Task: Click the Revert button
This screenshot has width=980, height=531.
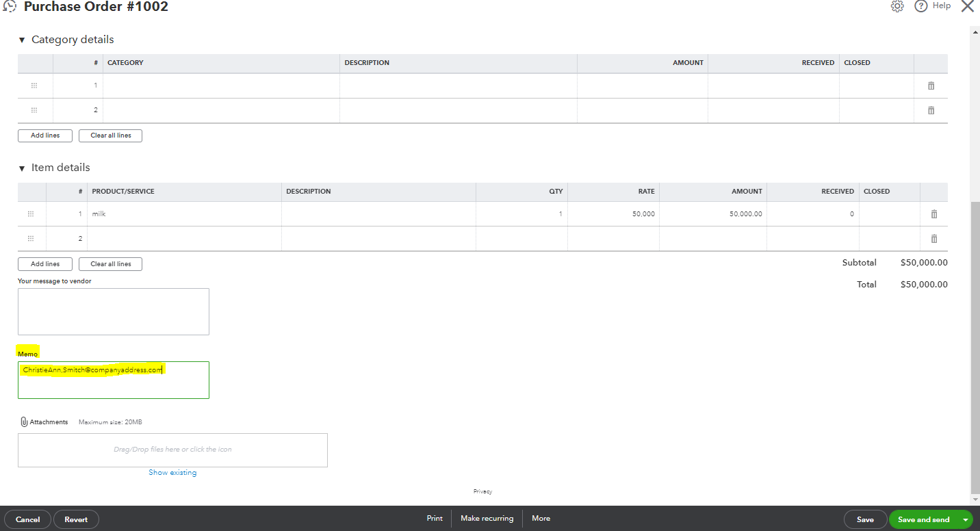Action: point(76,519)
